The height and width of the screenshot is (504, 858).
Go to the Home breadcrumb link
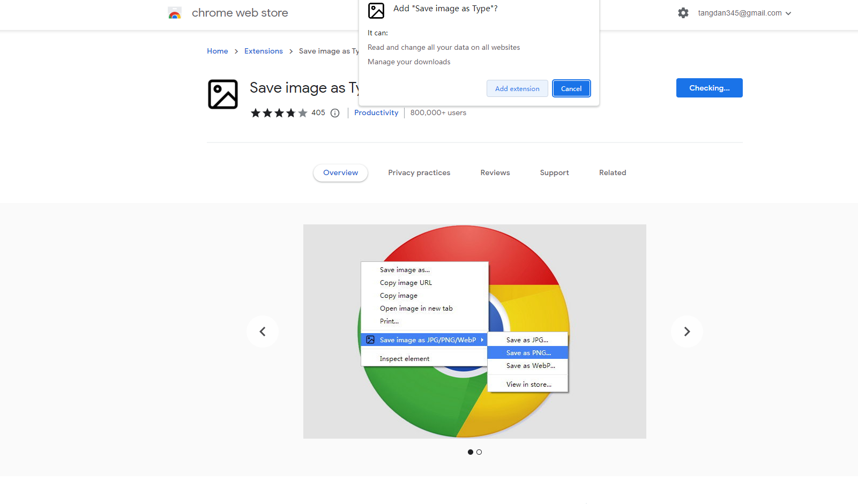[218, 51]
